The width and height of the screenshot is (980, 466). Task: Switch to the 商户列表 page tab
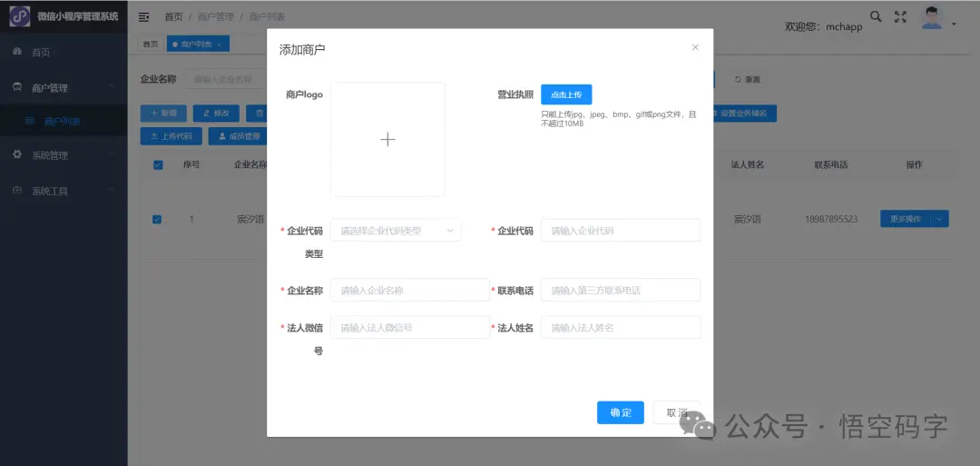pos(198,44)
